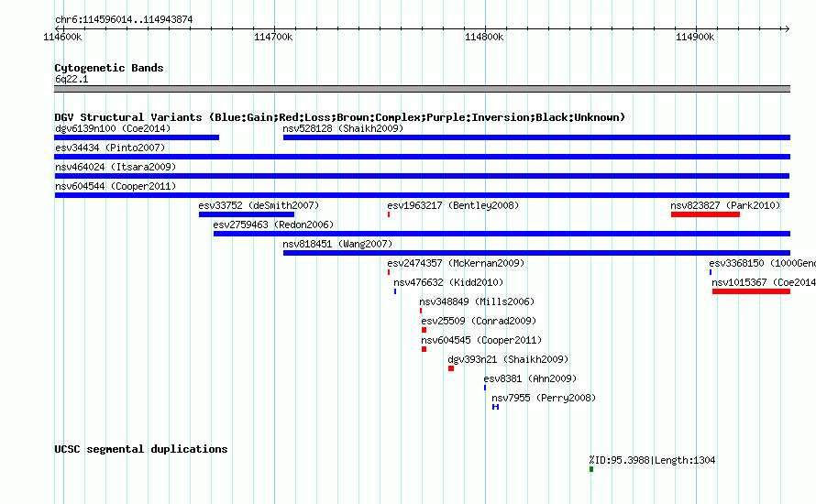Click the nsv604544 (Cooper2011) blue bar

422,195
